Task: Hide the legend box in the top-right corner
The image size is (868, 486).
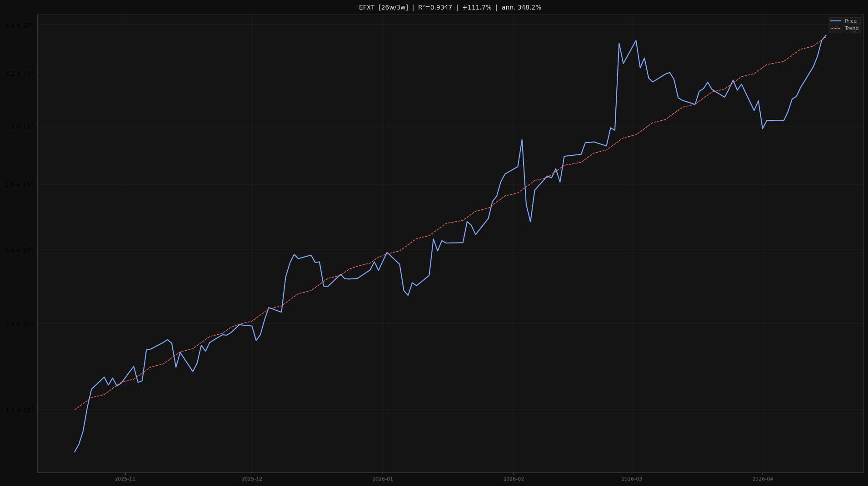Action: pyautogui.click(x=844, y=25)
